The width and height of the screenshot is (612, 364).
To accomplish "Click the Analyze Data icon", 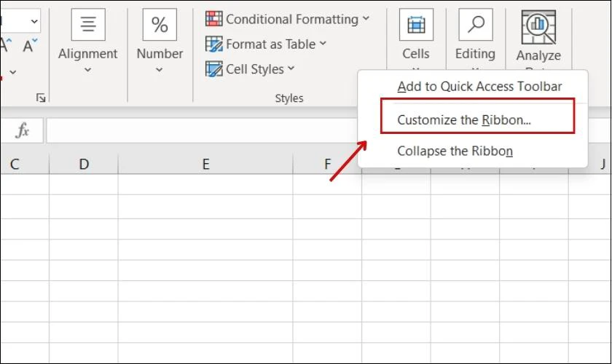I will [x=538, y=28].
